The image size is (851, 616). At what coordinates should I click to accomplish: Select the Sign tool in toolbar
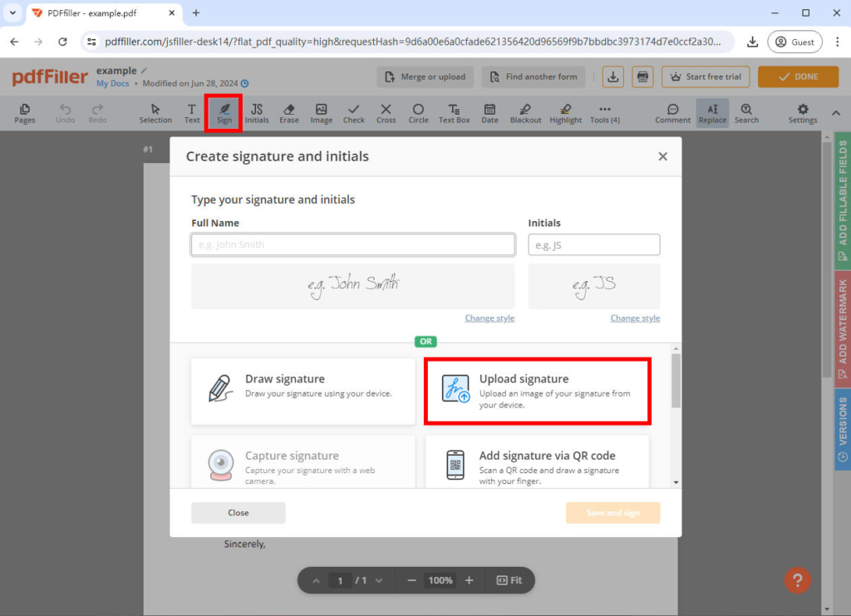[224, 113]
